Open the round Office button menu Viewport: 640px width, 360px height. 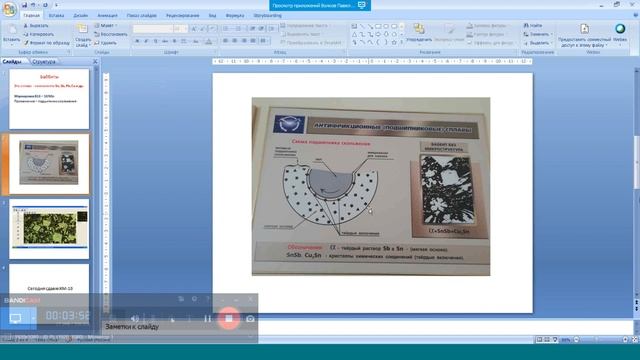9,9
